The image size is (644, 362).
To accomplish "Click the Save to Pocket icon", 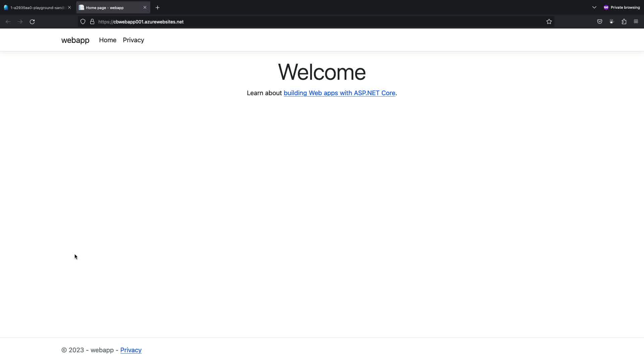I will click(x=600, y=22).
